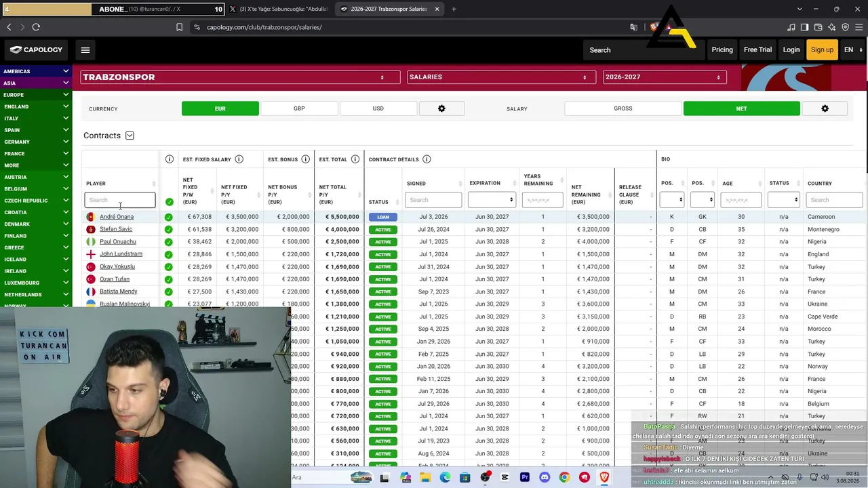Open File Explorer from the taskbar

425,477
